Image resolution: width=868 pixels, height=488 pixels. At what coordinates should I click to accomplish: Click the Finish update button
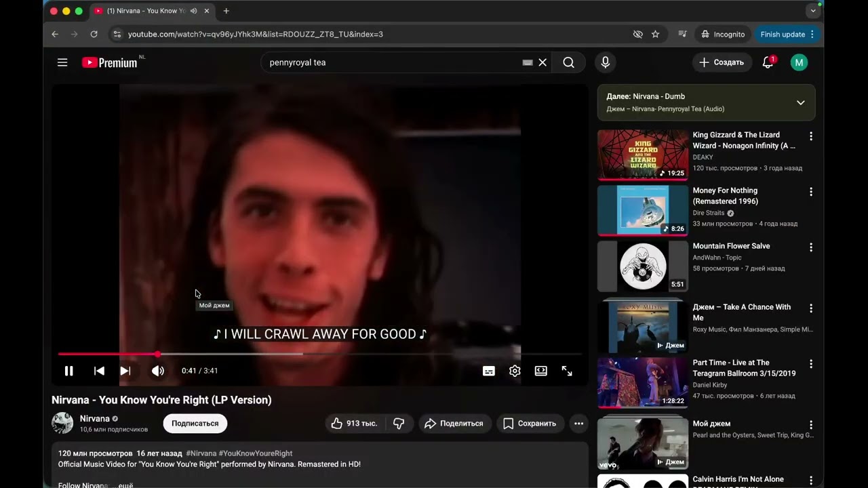787,34
